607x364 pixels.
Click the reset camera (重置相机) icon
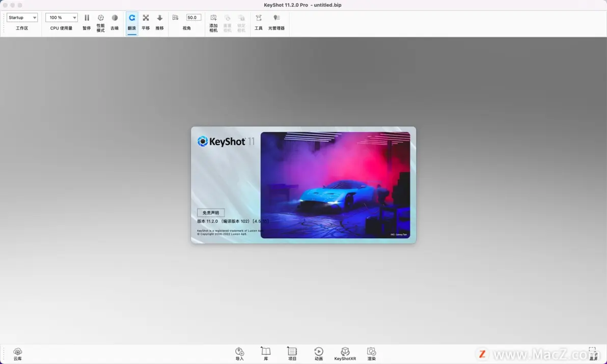click(x=227, y=18)
